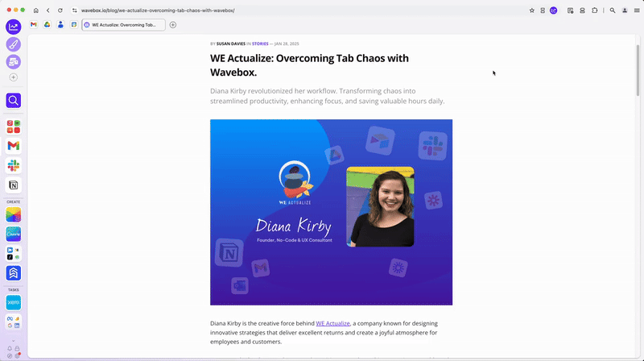Screen dimensions: 644x361
Task: Open the tab manager with badge icon
Action: tap(570, 10)
